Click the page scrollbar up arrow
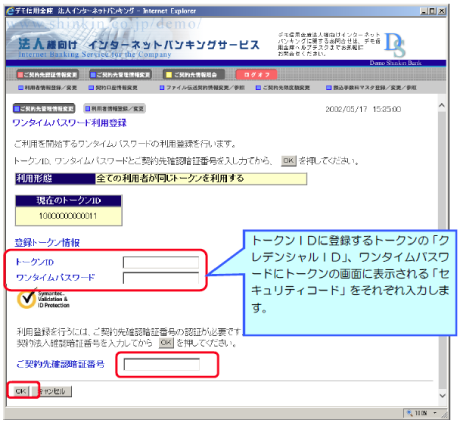460x426 pixels. tap(442, 105)
